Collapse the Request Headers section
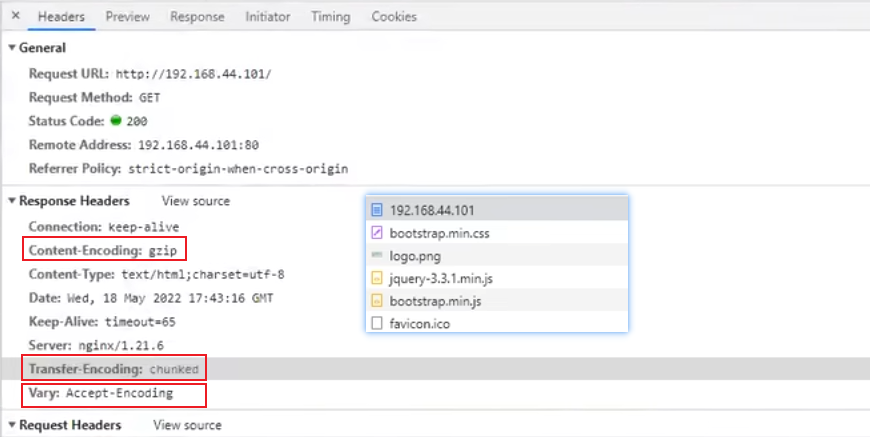The height and width of the screenshot is (437, 870). tap(12, 425)
